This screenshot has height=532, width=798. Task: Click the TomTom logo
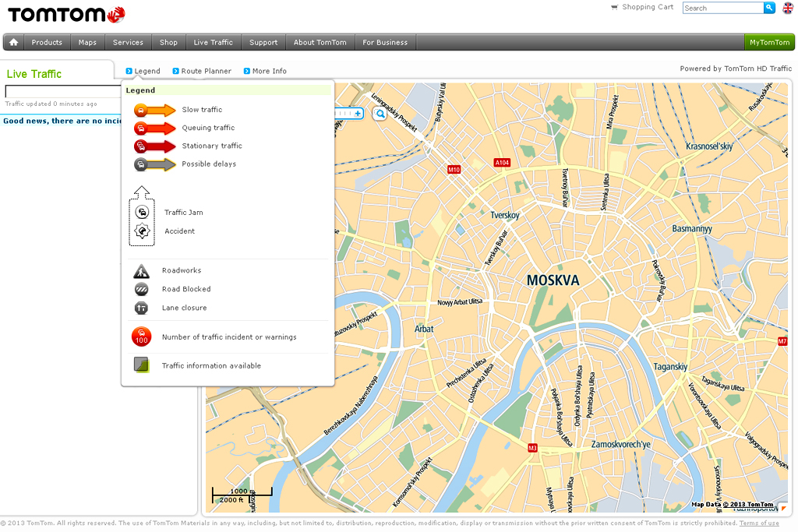(66, 14)
